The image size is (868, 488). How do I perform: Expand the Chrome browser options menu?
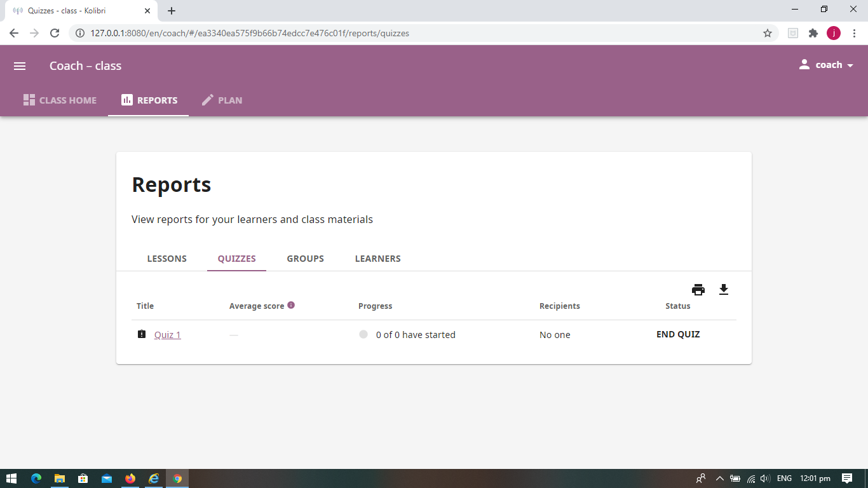point(853,32)
